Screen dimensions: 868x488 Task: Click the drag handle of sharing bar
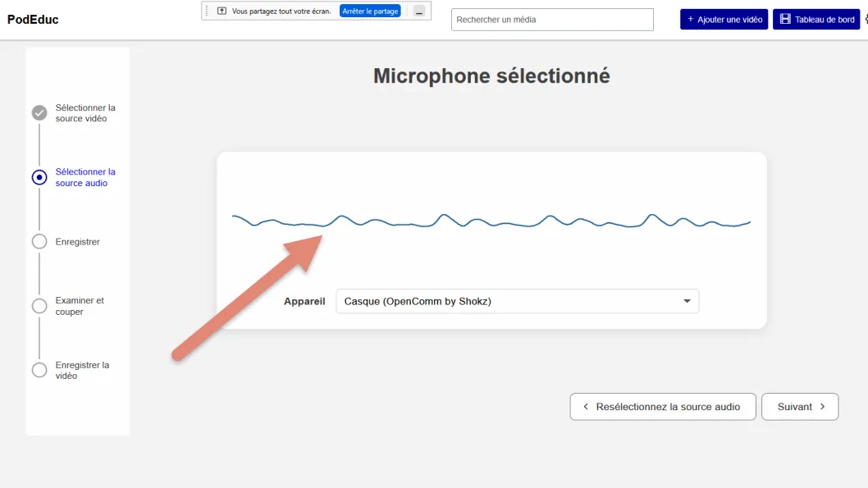pos(207,11)
